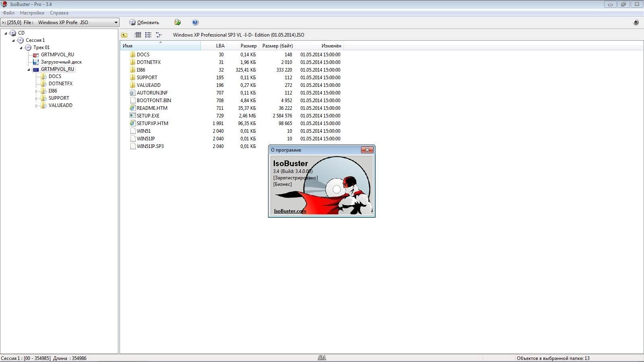
Task: Select AUTORUN.INF file icon
Action: pyautogui.click(x=133, y=93)
